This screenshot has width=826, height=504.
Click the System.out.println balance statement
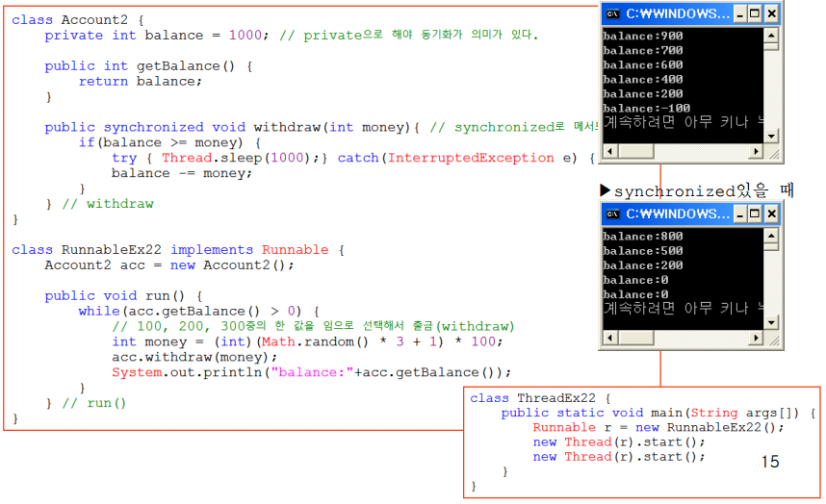(x=311, y=372)
